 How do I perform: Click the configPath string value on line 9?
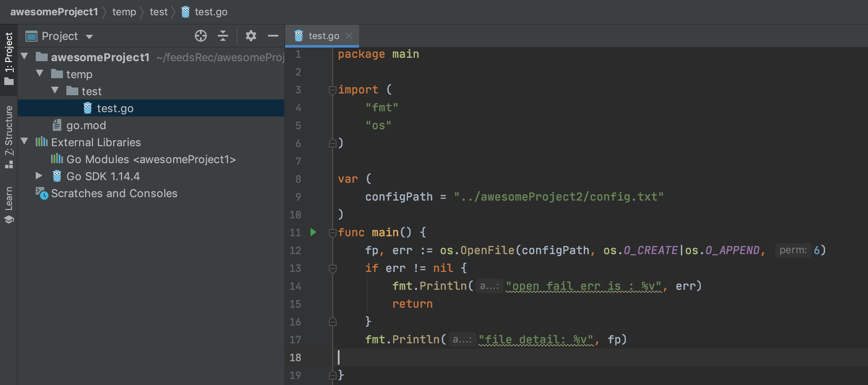[559, 196]
